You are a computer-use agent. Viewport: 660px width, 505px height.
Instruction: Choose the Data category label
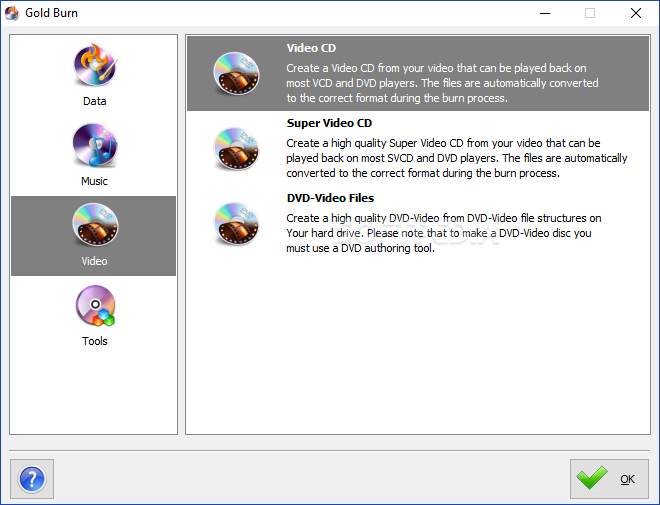point(95,101)
